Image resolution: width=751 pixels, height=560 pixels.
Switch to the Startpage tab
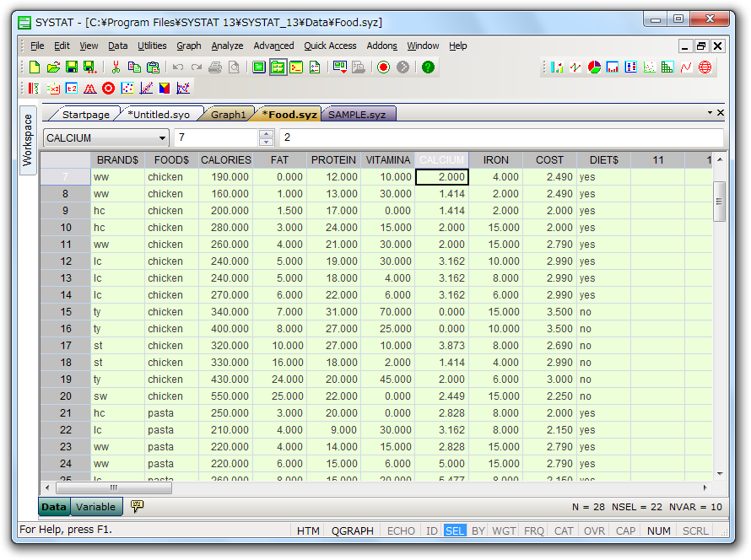[86, 115]
